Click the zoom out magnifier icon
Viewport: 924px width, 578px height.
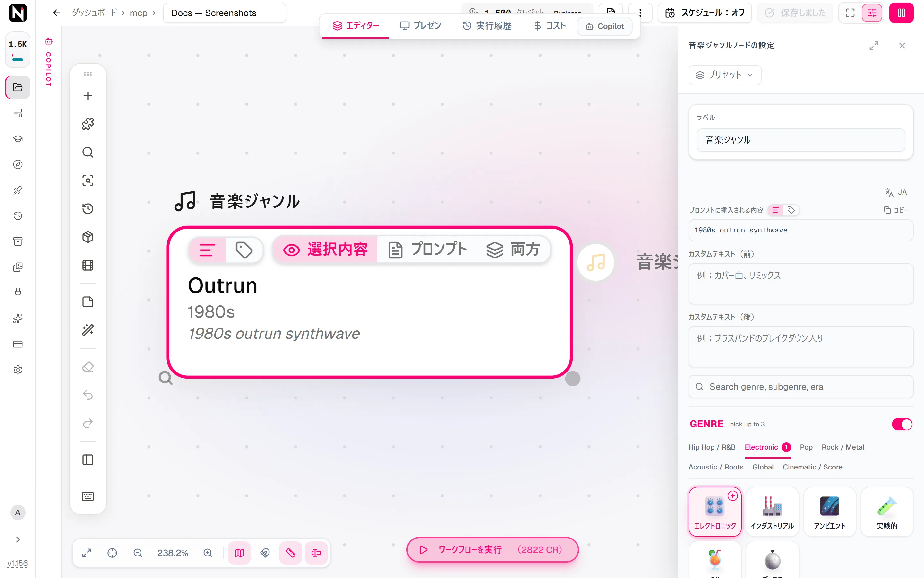point(138,553)
